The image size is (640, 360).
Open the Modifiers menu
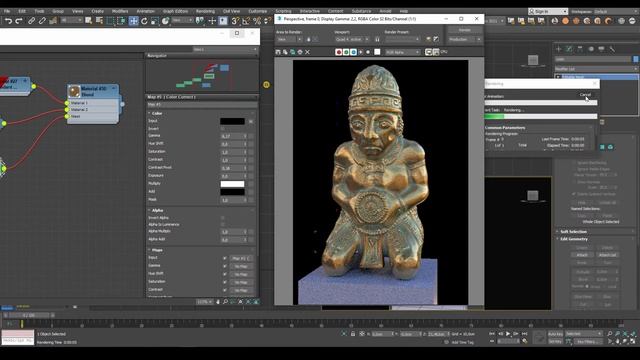[x=120, y=11]
